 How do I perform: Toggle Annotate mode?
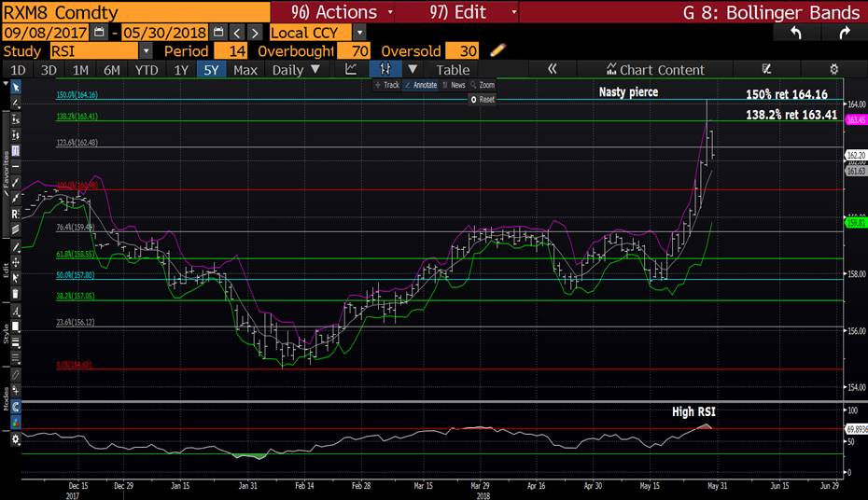click(421, 85)
